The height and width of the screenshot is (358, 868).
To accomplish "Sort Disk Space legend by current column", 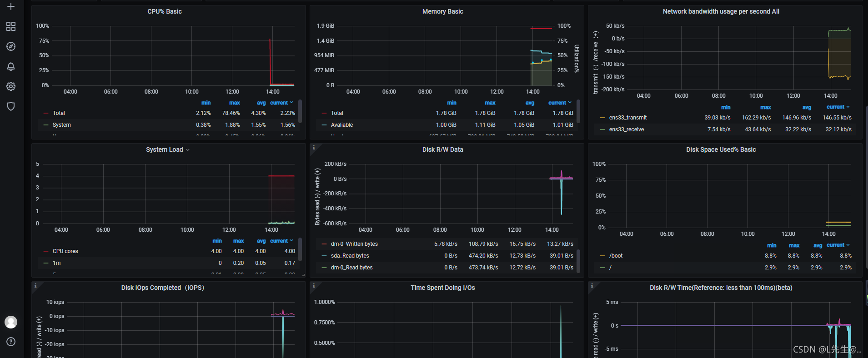I will (838, 245).
